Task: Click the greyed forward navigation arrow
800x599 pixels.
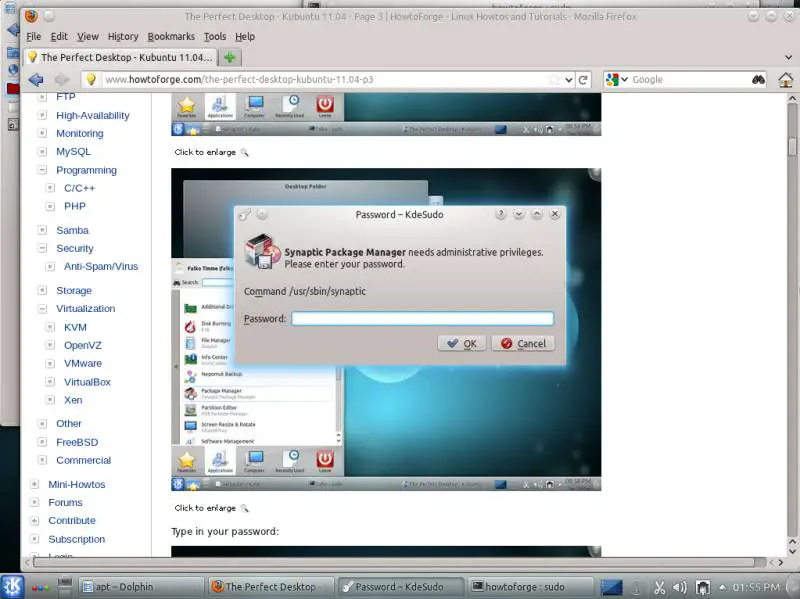Action: [x=61, y=80]
